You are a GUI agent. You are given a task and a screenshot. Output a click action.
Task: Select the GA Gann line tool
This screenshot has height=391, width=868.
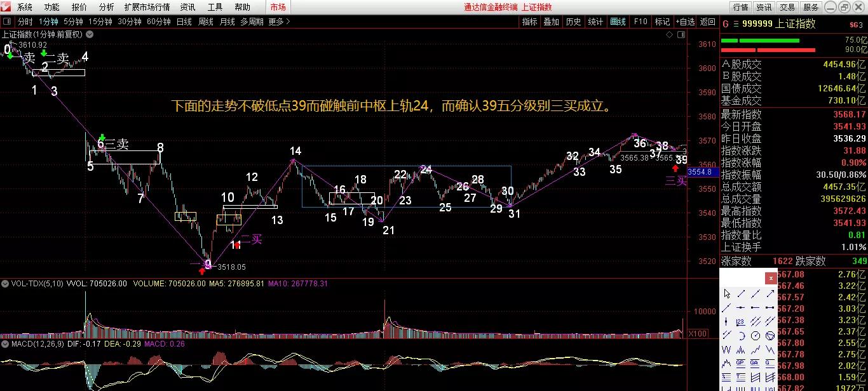pos(754,362)
